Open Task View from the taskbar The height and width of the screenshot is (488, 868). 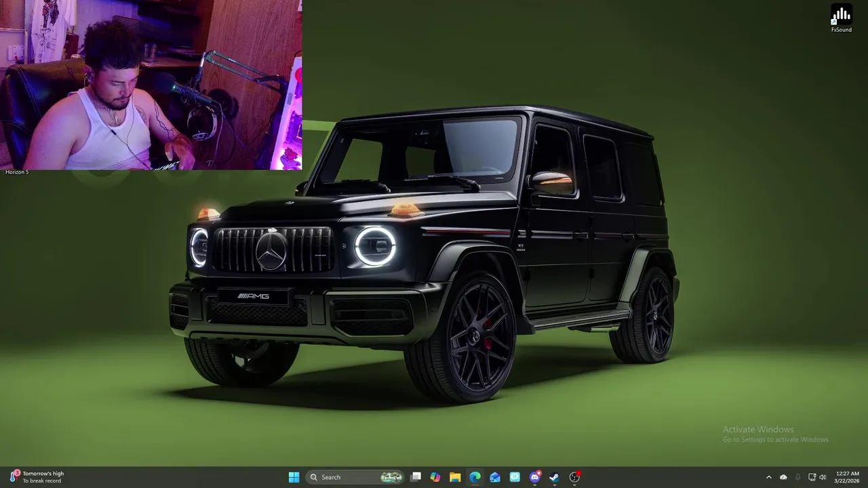click(416, 477)
